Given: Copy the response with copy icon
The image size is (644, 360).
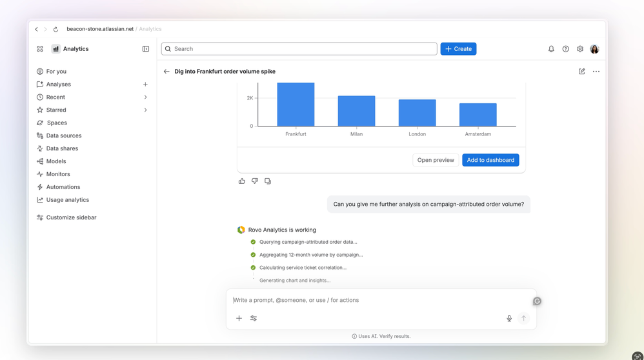Looking at the screenshot, I should click(x=268, y=181).
